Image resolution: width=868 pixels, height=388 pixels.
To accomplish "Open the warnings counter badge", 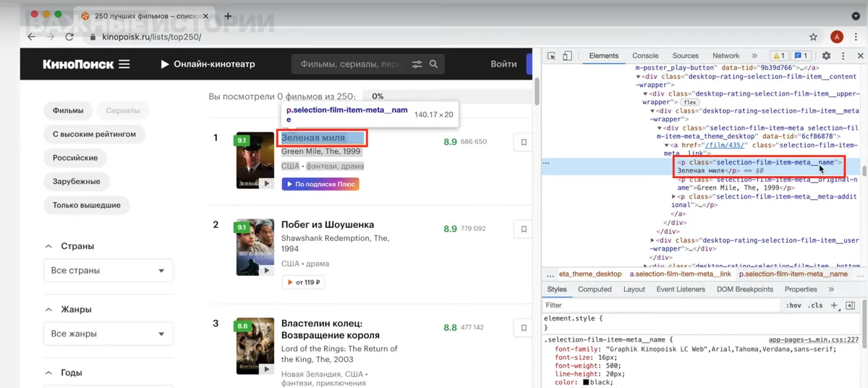I will (779, 56).
